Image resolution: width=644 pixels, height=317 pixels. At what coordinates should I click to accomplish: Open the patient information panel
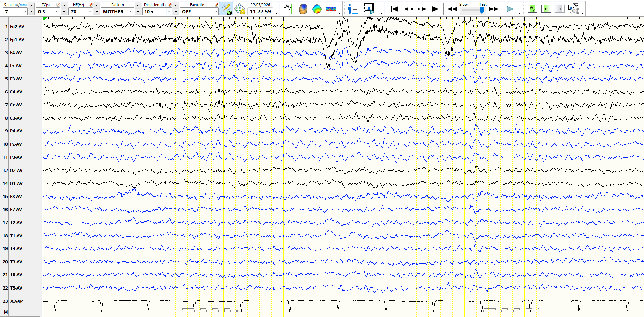(x=353, y=9)
